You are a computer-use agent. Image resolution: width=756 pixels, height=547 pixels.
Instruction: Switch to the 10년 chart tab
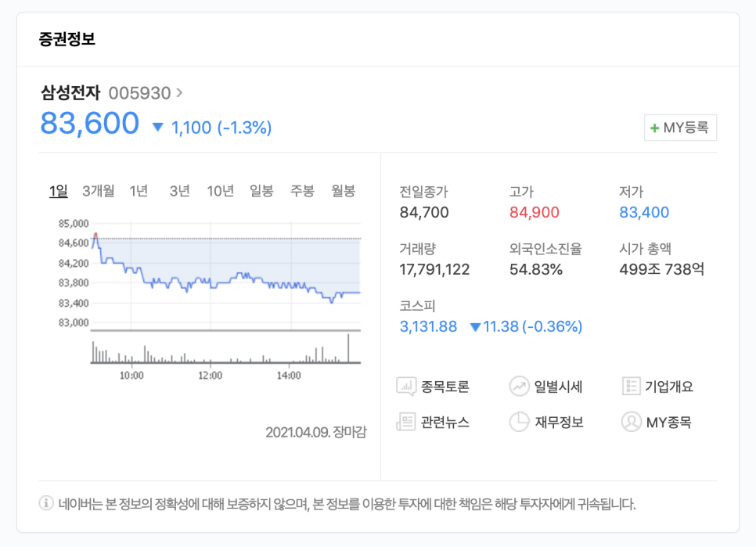pyautogui.click(x=221, y=191)
